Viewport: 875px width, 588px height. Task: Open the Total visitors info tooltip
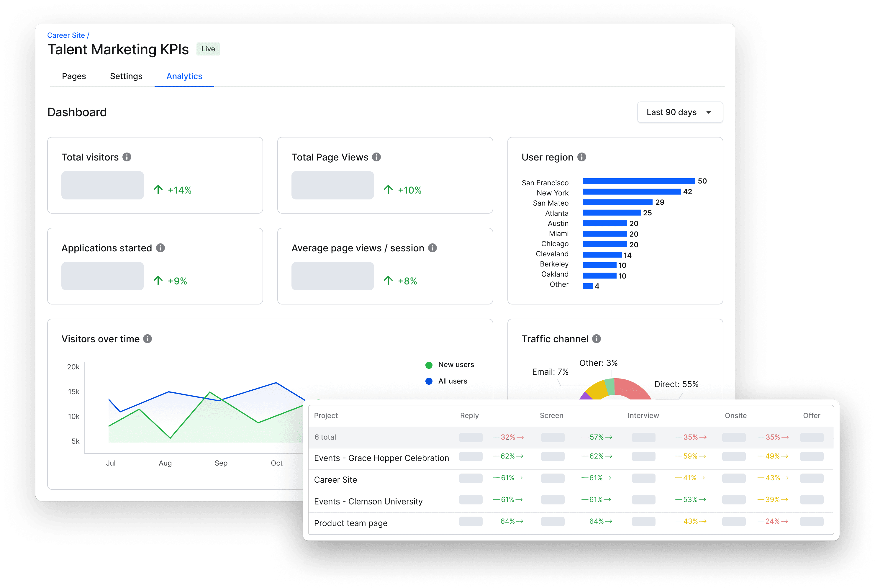coord(127,157)
